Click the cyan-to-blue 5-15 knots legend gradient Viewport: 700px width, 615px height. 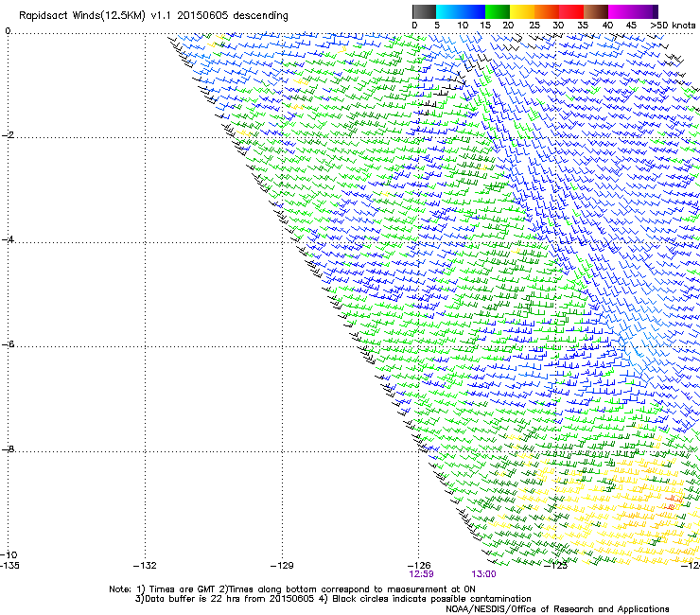[461, 11]
